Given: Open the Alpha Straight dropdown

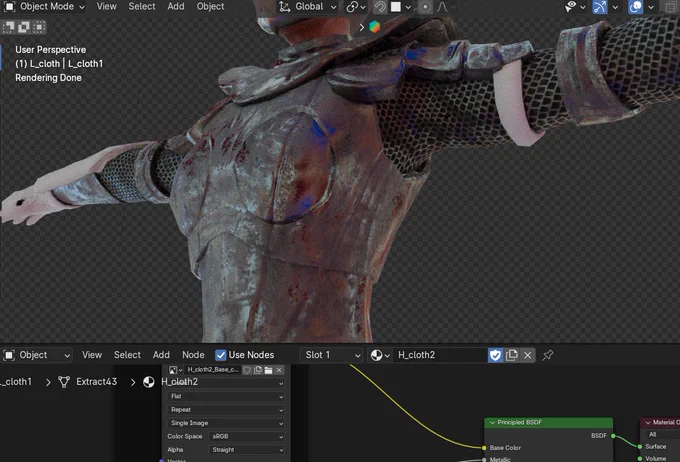Looking at the screenshot, I should coord(247,450).
